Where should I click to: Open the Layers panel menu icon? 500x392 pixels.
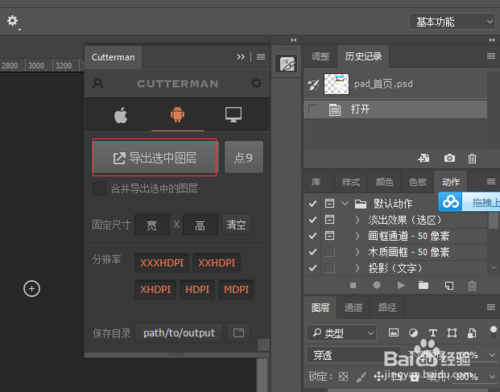click(491, 307)
